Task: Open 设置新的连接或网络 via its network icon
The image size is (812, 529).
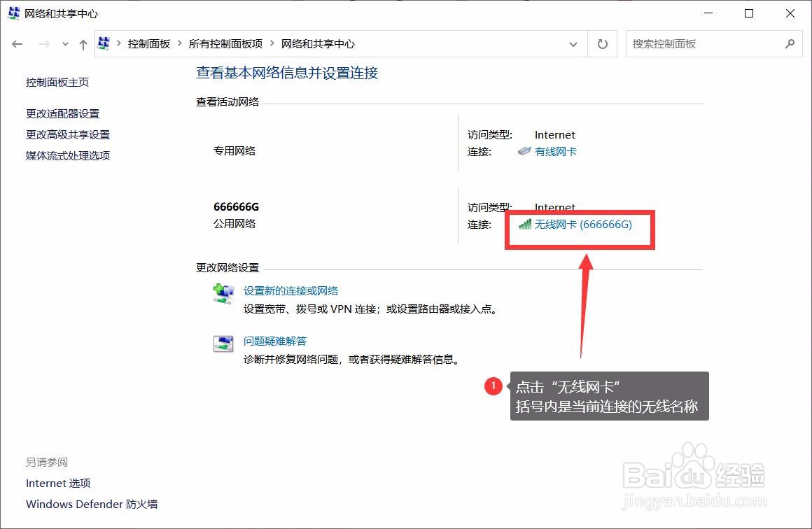Action: [223, 292]
